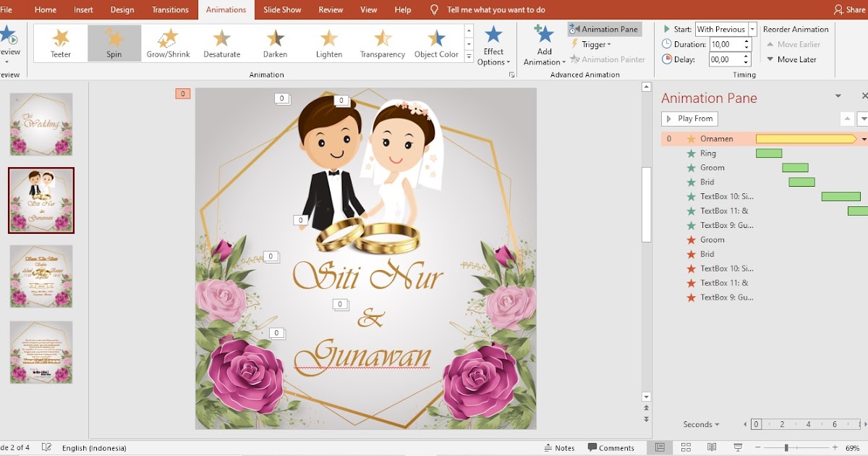
Task: Select the fourth slide thumbnail
Action: pyautogui.click(x=41, y=352)
